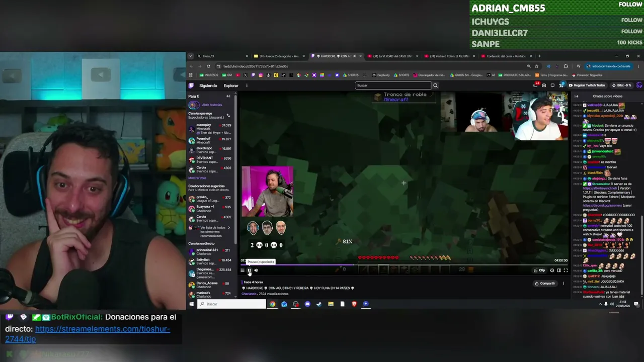Collapse the chat panel arrow
Viewport: 644px width, 362px height.
pos(577,96)
